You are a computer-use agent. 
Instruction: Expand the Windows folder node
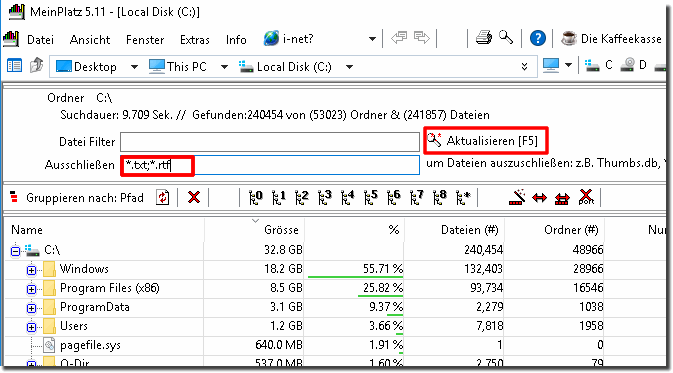tap(31, 270)
